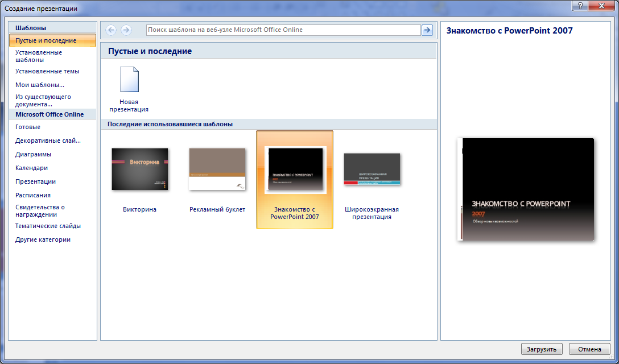Click the Новая презентация label text
Viewport: 619px width, 364px height.
point(129,105)
